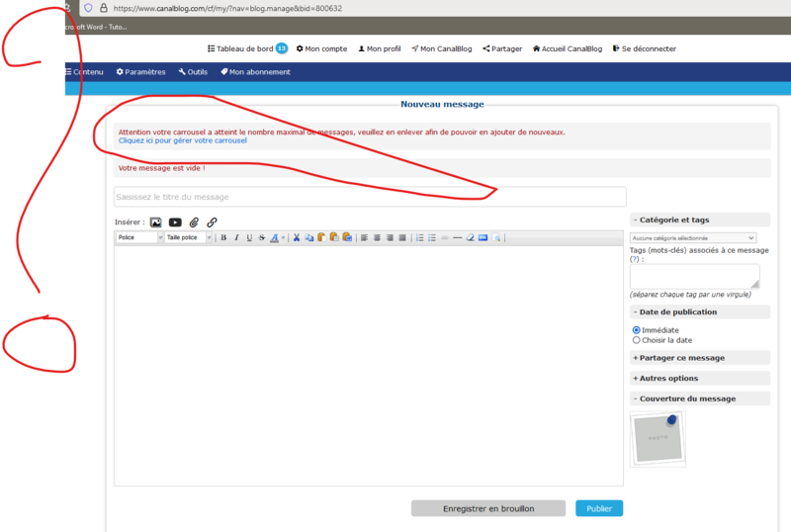Open the Contenu menu
The image size is (791, 532).
(84, 72)
